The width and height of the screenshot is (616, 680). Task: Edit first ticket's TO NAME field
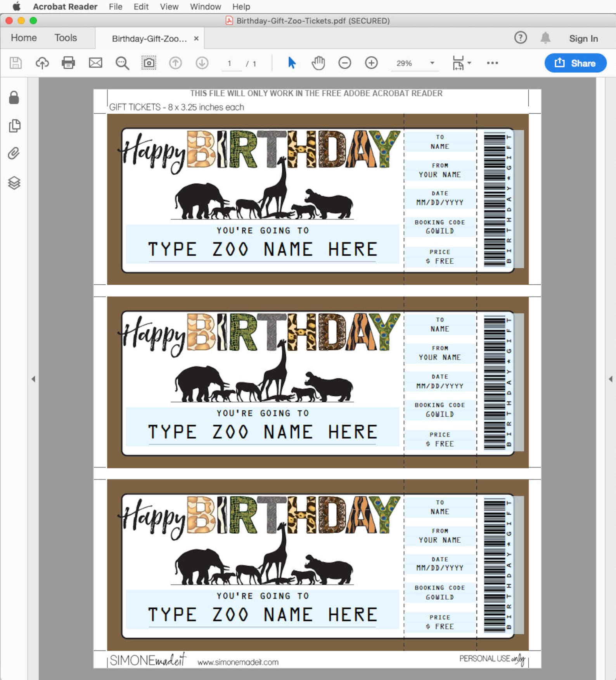pyautogui.click(x=440, y=146)
